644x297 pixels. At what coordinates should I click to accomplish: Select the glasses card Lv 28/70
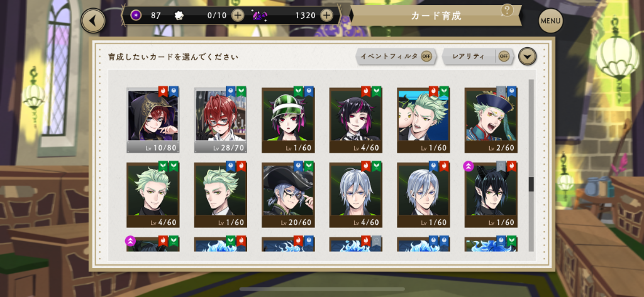tap(221, 120)
